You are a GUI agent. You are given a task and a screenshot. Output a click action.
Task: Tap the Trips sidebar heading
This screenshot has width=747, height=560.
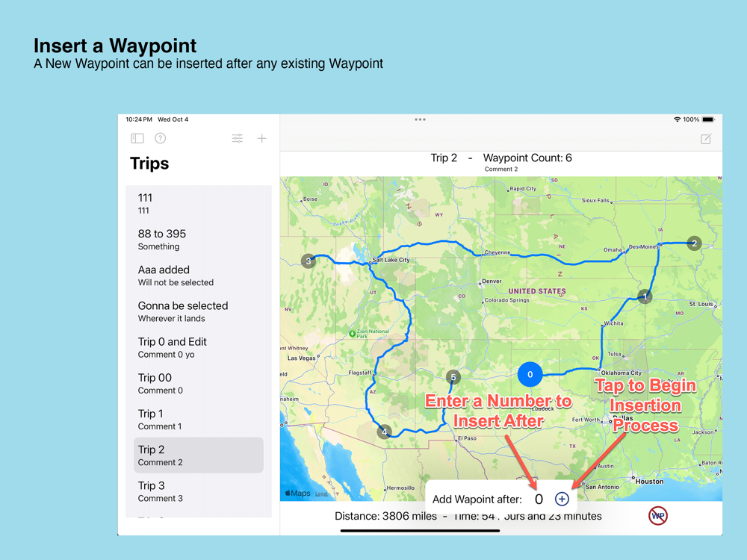(149, 164)
